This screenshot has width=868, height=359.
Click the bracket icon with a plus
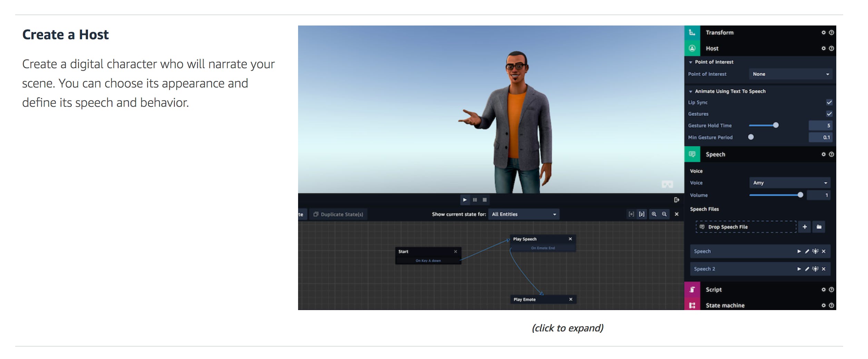pyautogui.click(x=631, y=214)
